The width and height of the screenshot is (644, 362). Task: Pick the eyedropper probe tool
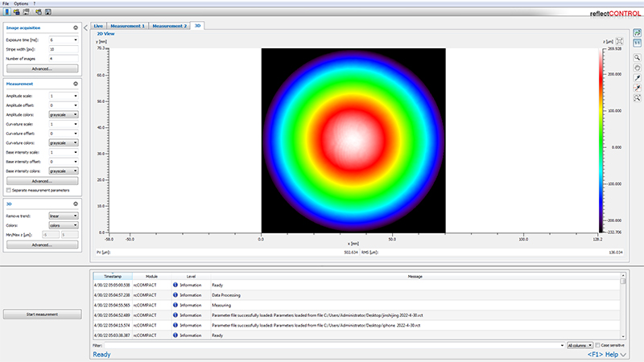click(637, 77)
